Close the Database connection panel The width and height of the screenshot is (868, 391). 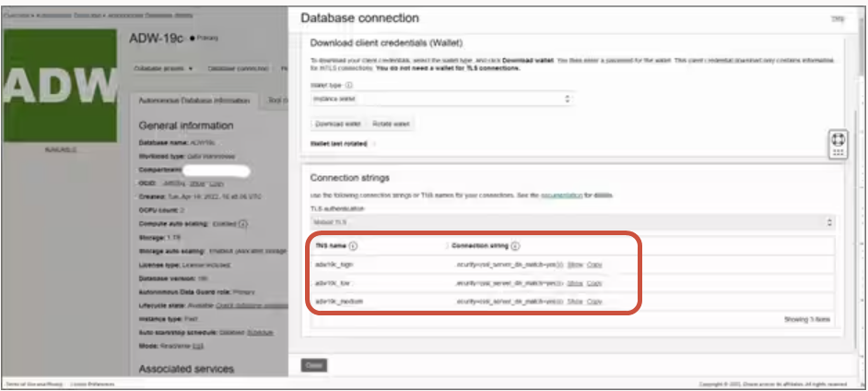[314, 365]
